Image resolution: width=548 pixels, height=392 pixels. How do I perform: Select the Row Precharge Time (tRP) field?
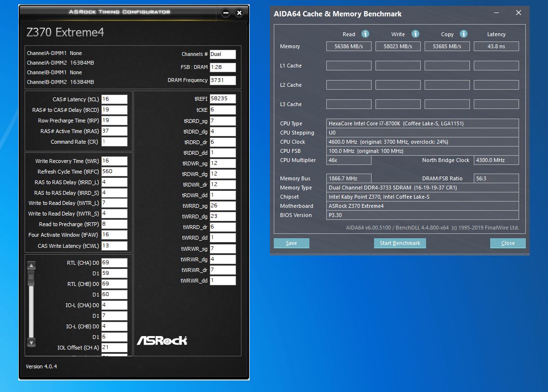pos(114,120)
